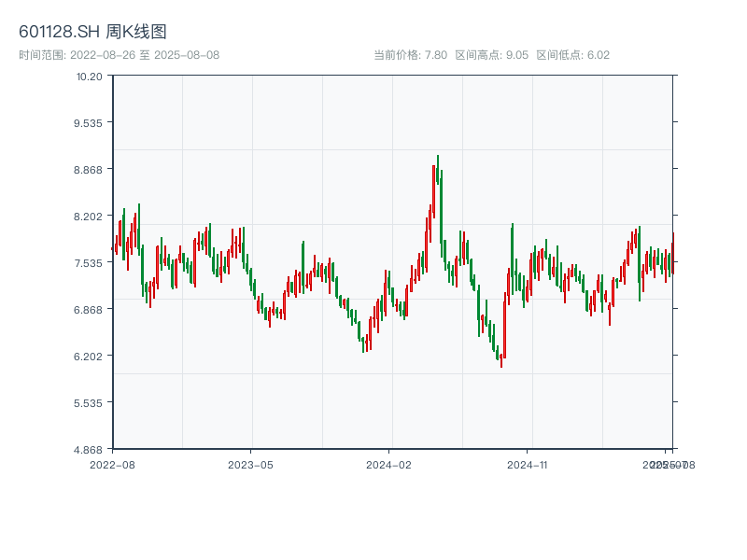Click the 区间高点 9.05 label
Viewport: 747px width, 560px height.
tap(491, 55)
